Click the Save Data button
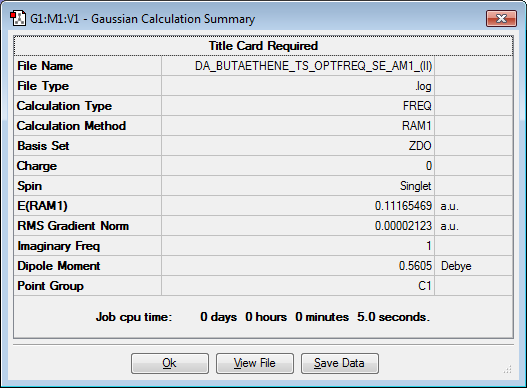Image resolution: width=527 pixels, height=388 pixels. click(x=340, y=363)
